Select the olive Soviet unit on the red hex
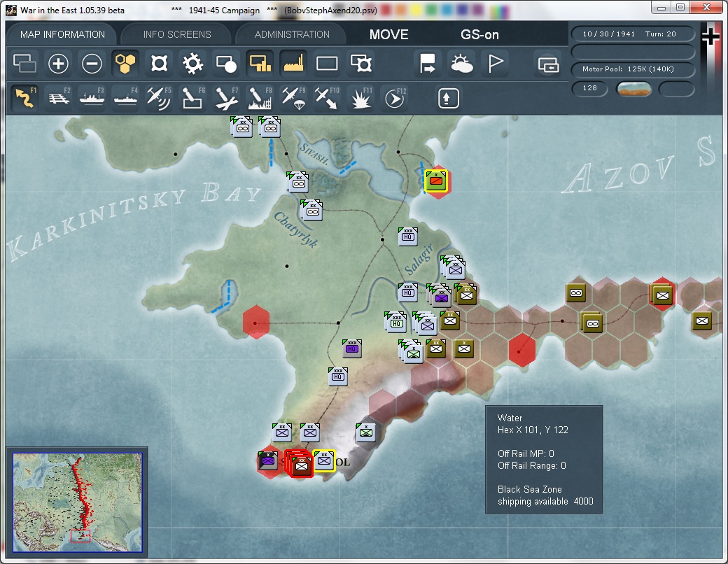 coord(662,295)
